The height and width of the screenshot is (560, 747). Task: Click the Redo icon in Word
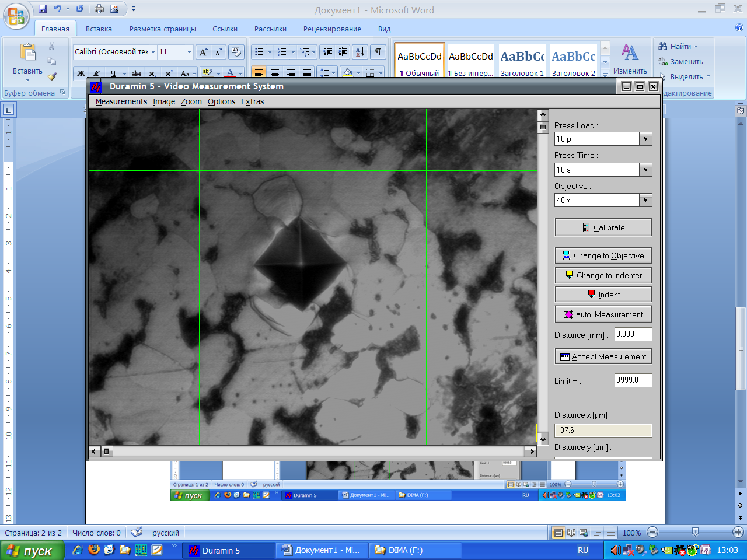pos(79,9)
